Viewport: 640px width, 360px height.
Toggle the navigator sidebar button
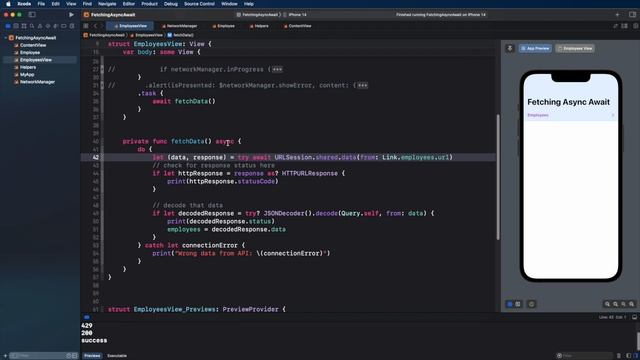pos(32,15)
